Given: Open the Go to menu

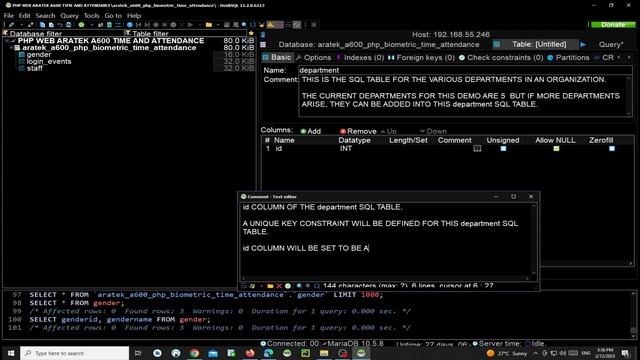Looking at the screenshot, I should pyautogui.click(x=113, y=16).
